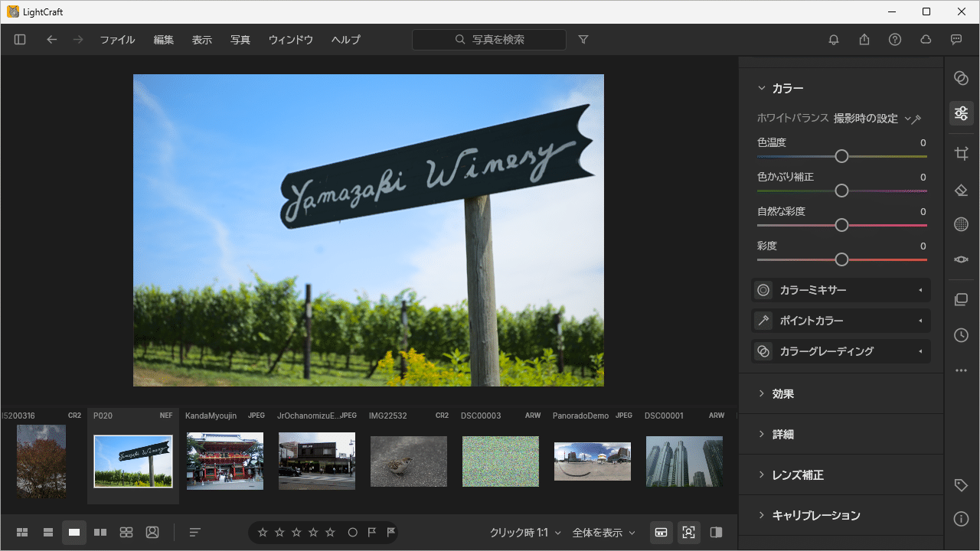Open the 写真 menu

click(x=240, y=40)
